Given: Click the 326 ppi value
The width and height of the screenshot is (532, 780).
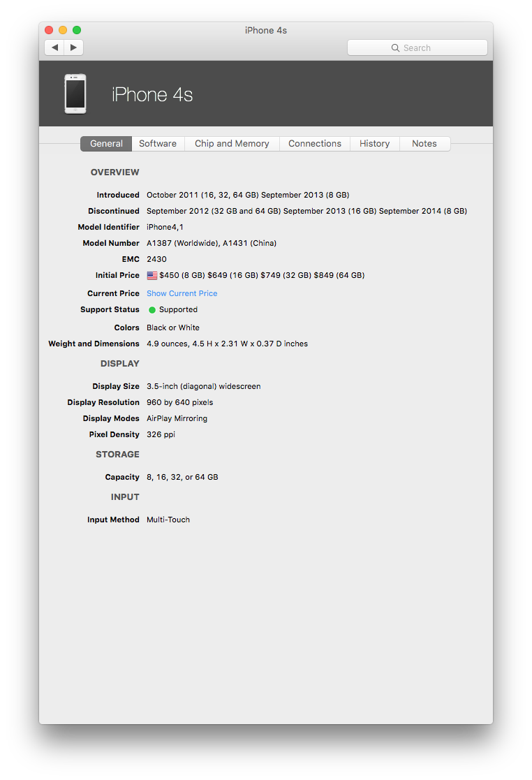Looking at the screenshot, I should pos(161,435).
